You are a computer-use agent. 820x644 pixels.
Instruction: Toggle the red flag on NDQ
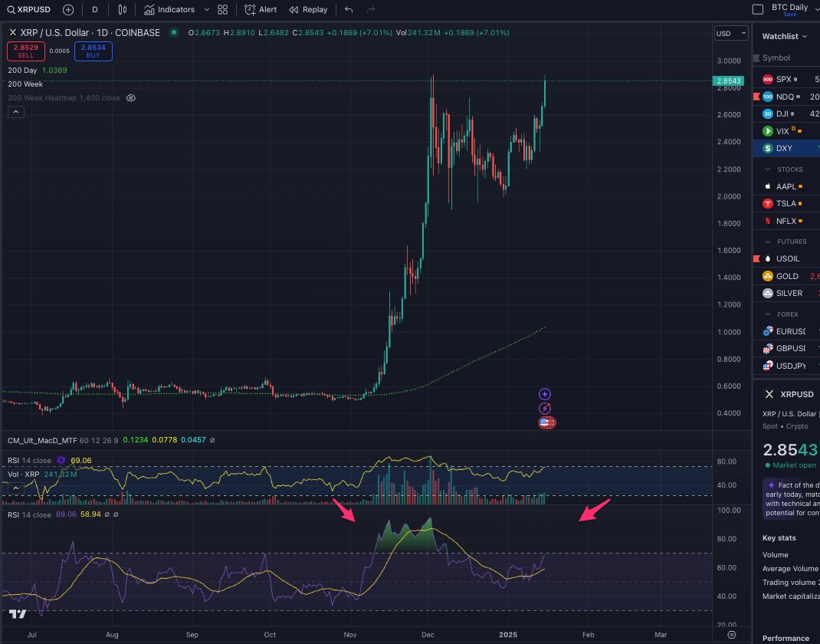coord(756,97)
